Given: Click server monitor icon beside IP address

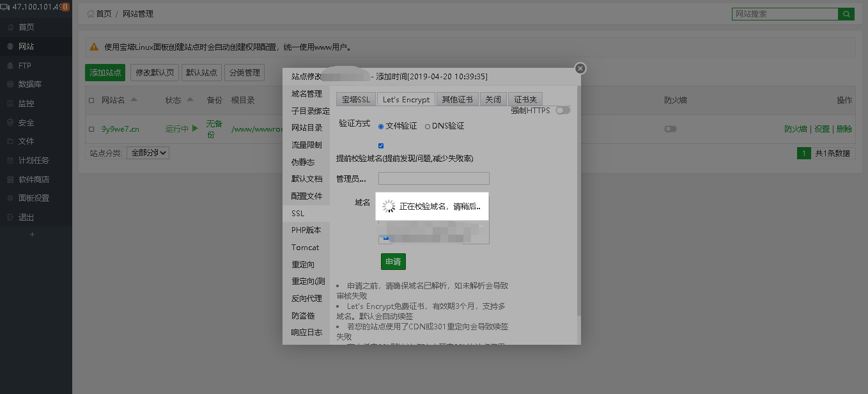Looking at the screenshot, I should point(5,8).
